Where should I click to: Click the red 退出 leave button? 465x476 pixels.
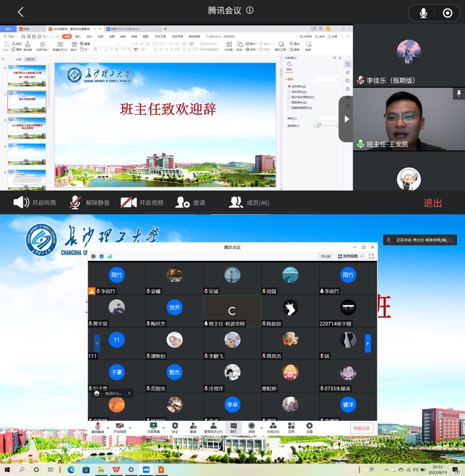tap(432, 203)
